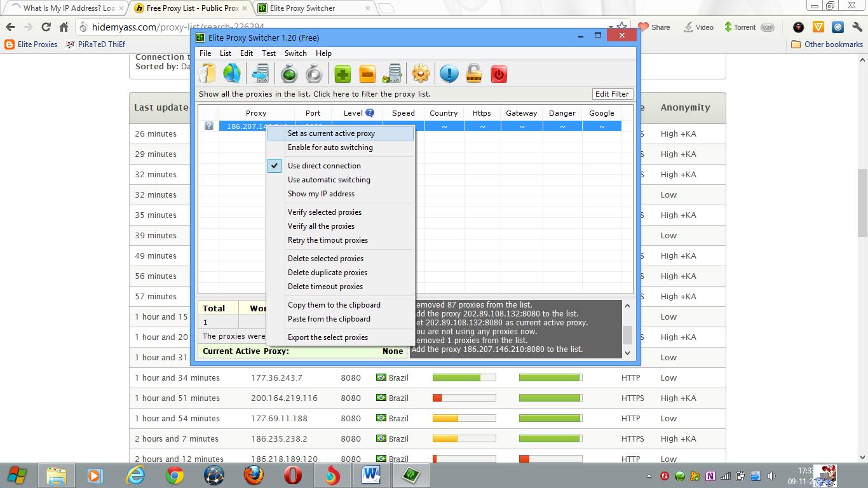Image resolution: width=868 pixels, height=488 pixels.
Task: Click the filter hint text bar
Action: (315, 94)
